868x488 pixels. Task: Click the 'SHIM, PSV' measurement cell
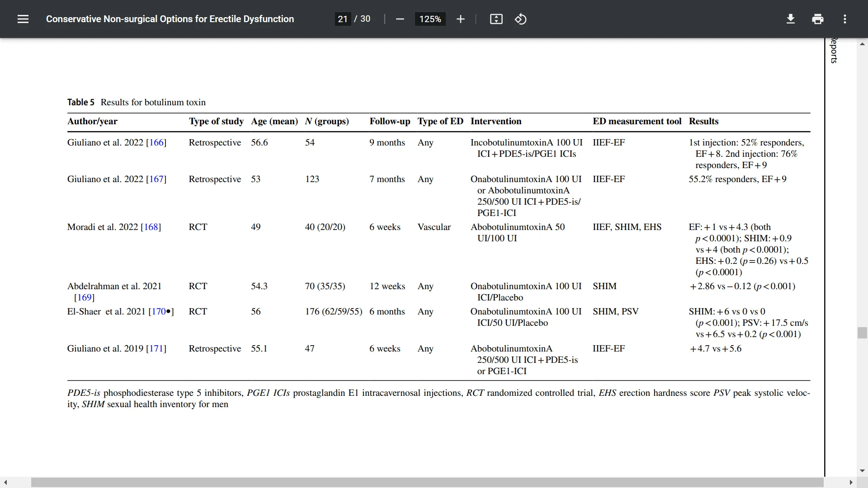616,311
